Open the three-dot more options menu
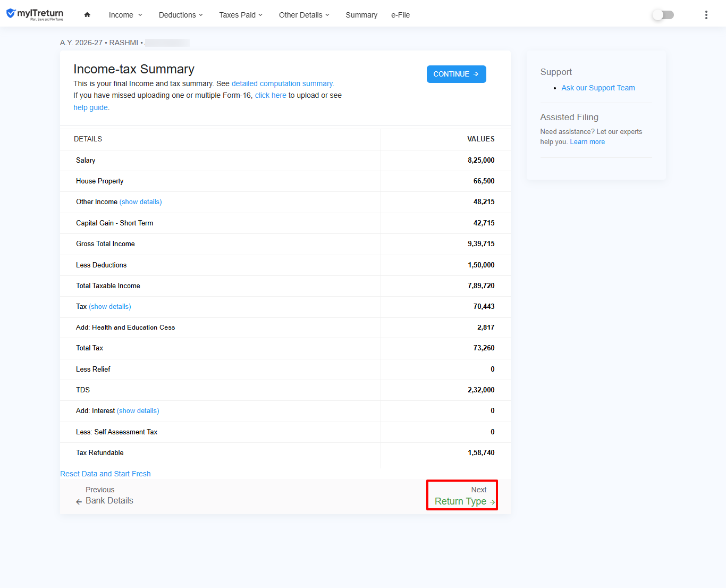Screen dimensions: 726x588 point(706,15)
